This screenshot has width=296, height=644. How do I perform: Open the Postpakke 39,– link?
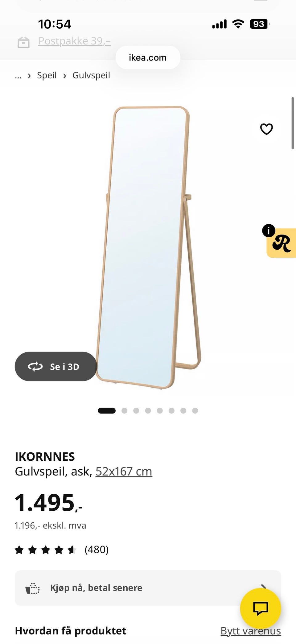[74, 41]
